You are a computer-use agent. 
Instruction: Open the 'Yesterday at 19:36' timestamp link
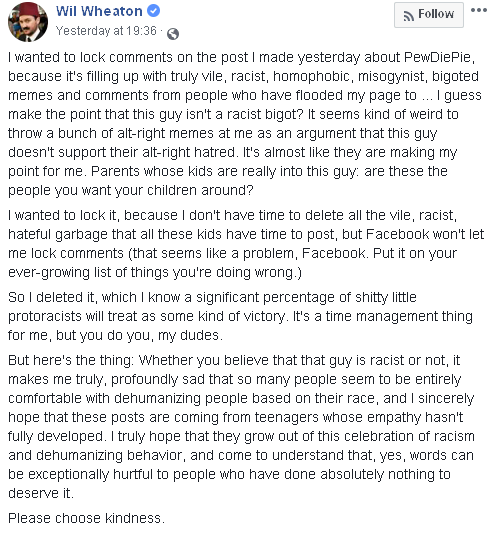(106, 31)
